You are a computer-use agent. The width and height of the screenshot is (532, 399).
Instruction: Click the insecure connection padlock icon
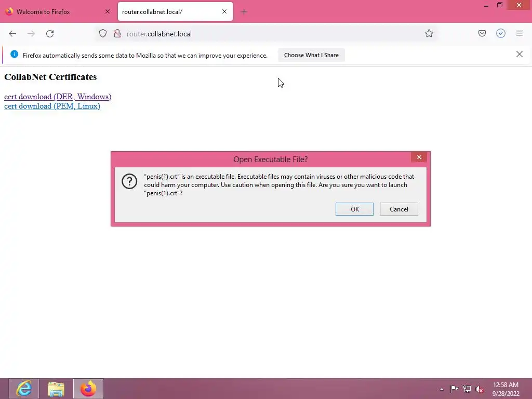pos(117,33)
